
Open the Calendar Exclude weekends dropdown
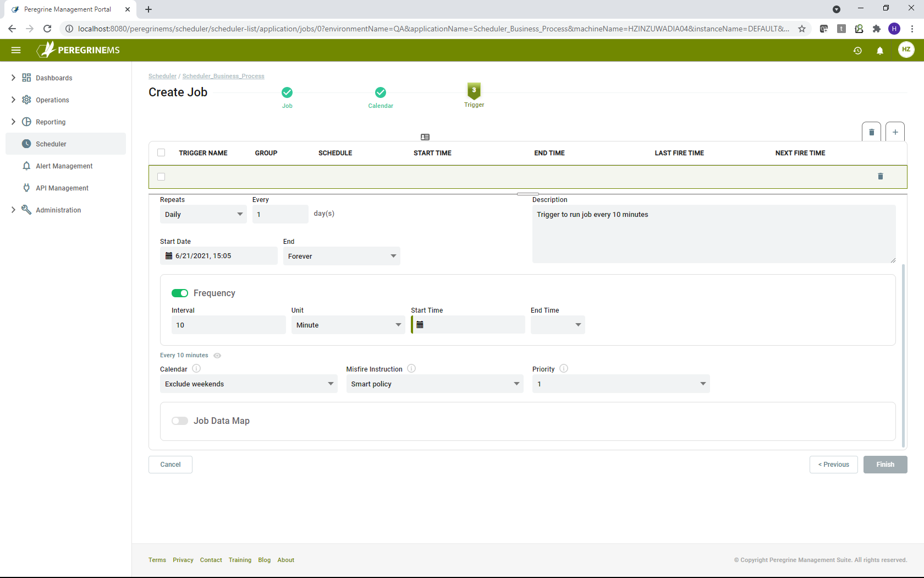249,384
